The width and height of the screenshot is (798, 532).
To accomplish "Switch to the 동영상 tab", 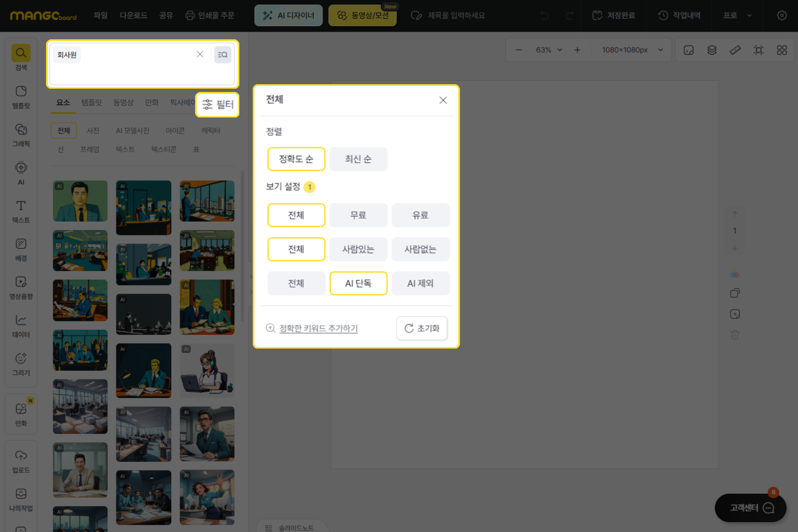I will click(x=123, y=103).
